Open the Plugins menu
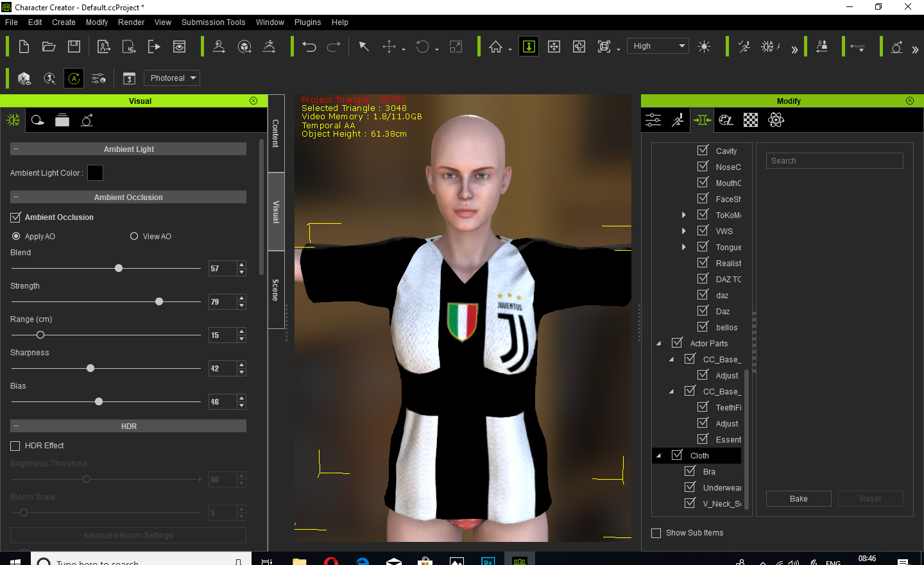The height and width of the screenshot is (565, 924). click(x=307, y=22)
